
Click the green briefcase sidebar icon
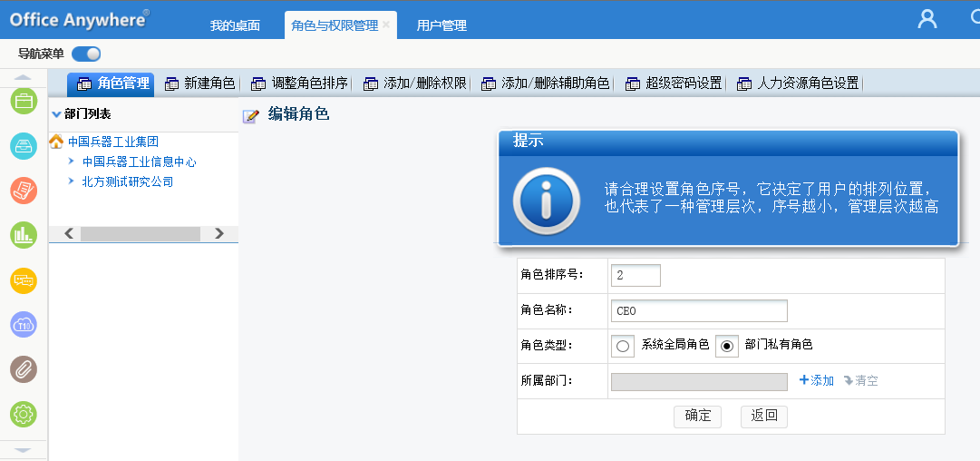click(24, 101)
